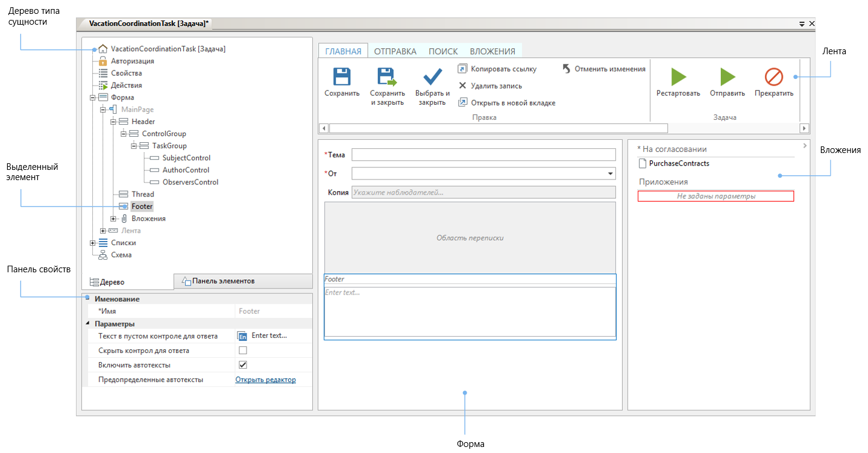
Task: Switch to the ОТПРАВКА ribbon tab
Action: point(395,51)
